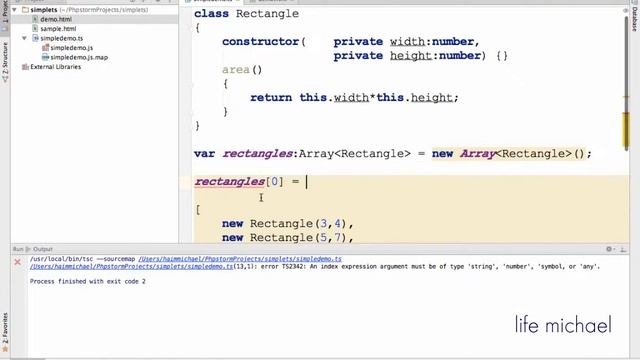Click 'Process finished with exit code 2' text
The image size is (640, 360).
pyautogui.click(x=88, y=281)
